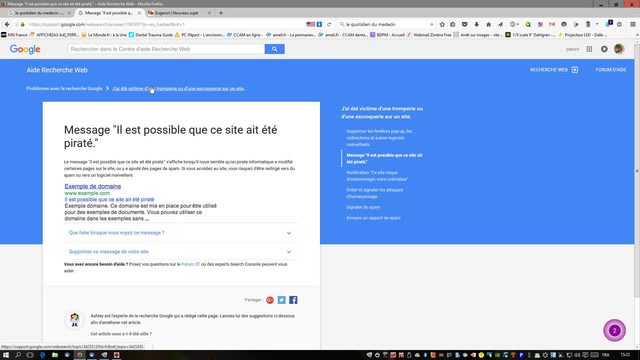Expand "Supprimer ce message de votre site"
640x360 pixels.
(x=180, y=252)
